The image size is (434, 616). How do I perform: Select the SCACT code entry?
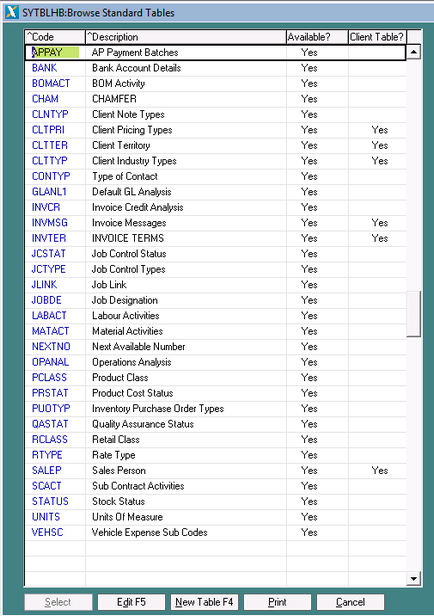pyautogui.click(x=46, y=486)
